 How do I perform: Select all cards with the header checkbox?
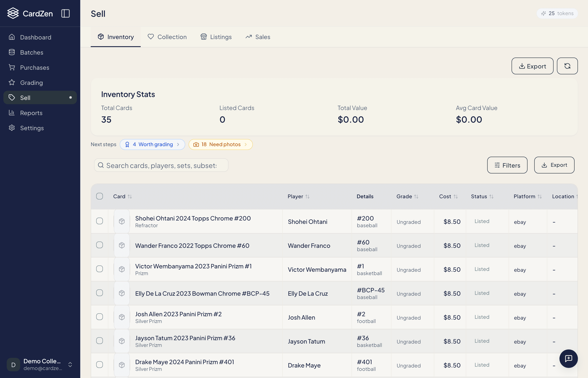[x=100, y=196]
